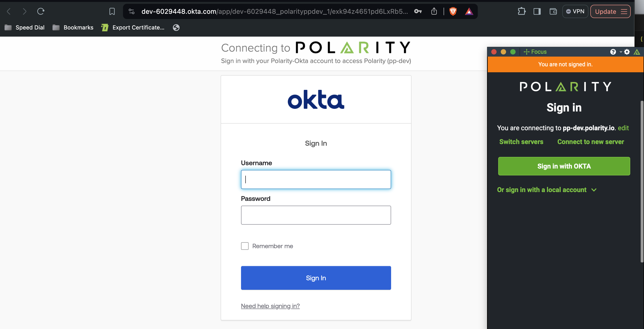Click the Brave Rewards triangle icon
Image resolution: width=644 pixels, height=329 pixels.
(469, 11)
